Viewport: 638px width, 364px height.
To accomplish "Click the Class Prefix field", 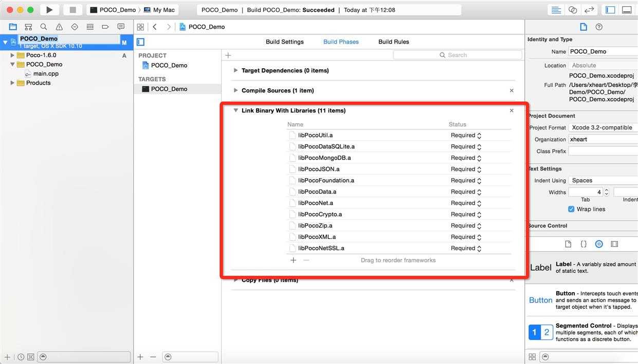I will (603, 151).
